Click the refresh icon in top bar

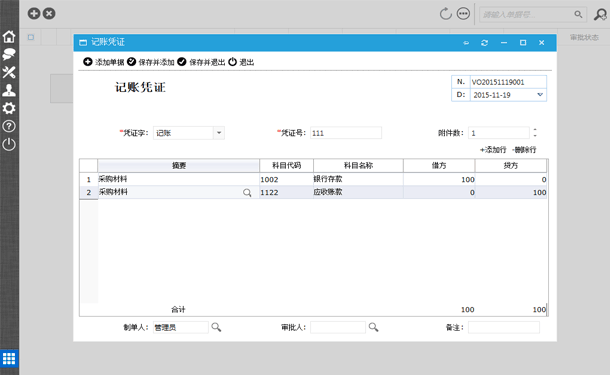point(445,14)
